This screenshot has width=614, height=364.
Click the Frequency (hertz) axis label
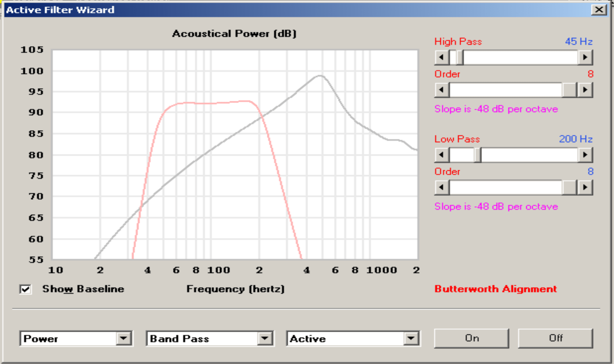[x=235, y=289]
